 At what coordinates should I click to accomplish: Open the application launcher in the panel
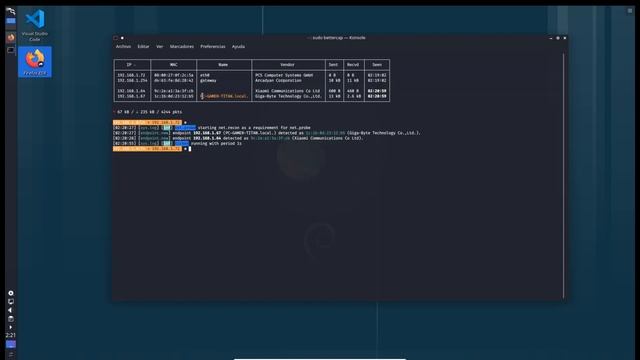(x=11, y=11)
